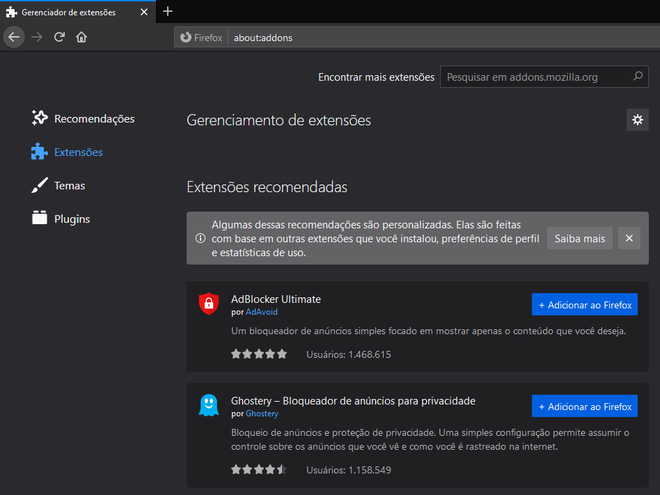Open the Plugins sidebar section

(x=61, y=218)
